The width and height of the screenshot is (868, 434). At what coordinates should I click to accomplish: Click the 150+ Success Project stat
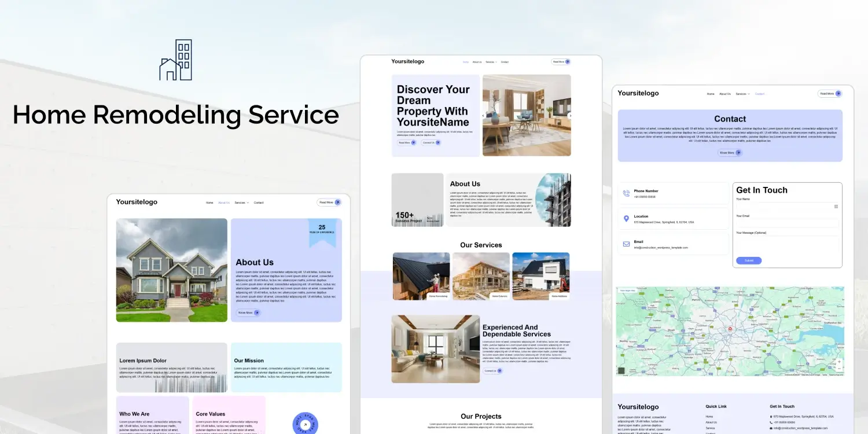(409, 217)
